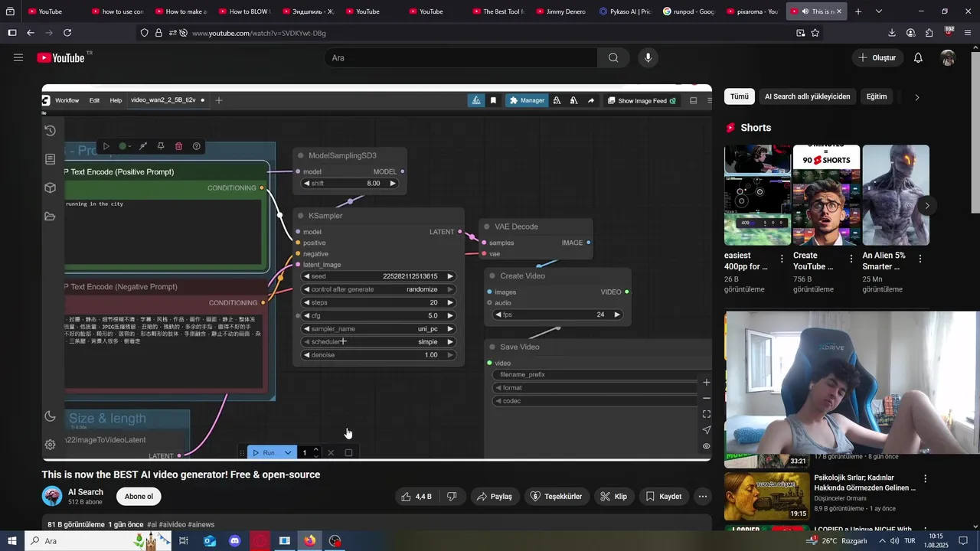This screenshot has height=551, width=980.
Task: Decrease the cfg value arrow
Action: (x=307, y=316)
